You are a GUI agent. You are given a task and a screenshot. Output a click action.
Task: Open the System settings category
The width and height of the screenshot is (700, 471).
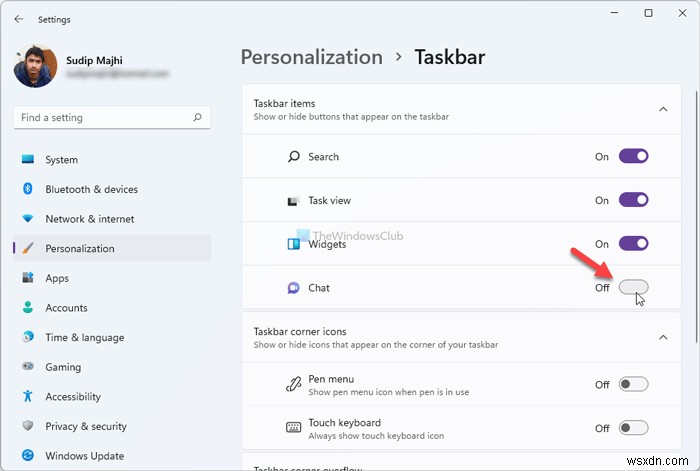pos(61,160)
